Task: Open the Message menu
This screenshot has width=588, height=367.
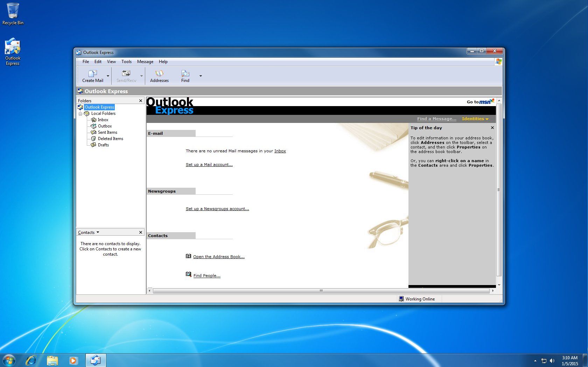Action: (145, 62)
